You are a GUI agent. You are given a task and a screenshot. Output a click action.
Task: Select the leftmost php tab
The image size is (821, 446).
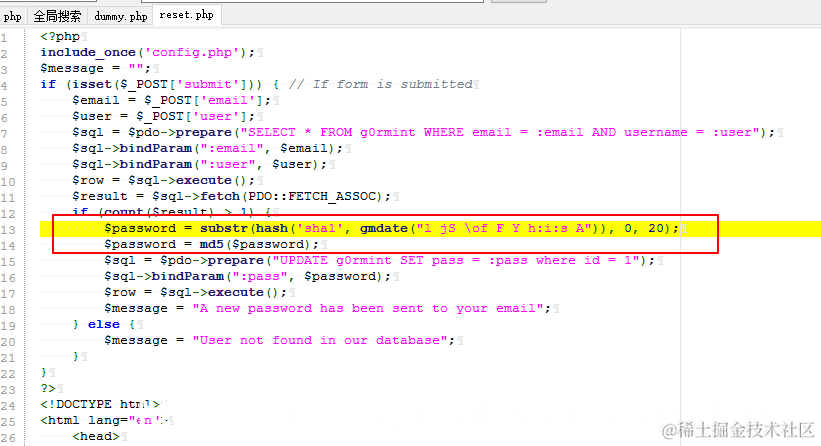[12, 16]
